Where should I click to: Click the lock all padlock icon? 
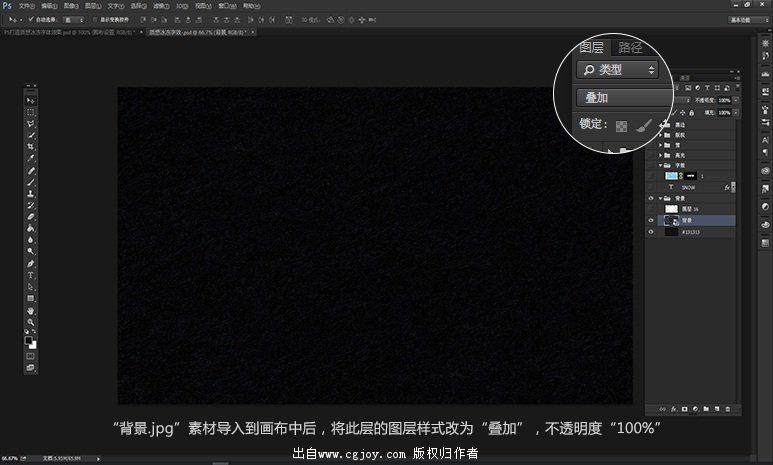click(x=692, y=113)
